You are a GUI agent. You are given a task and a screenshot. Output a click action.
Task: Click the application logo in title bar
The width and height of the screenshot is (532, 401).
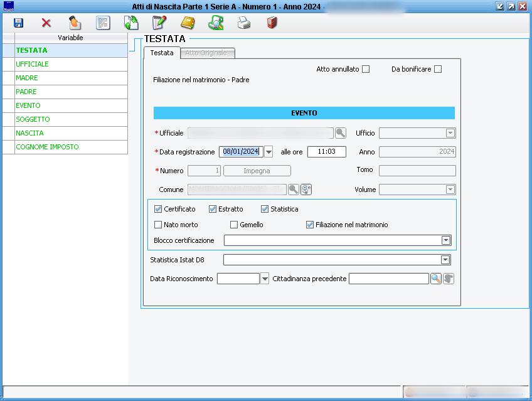pos(9,6)
